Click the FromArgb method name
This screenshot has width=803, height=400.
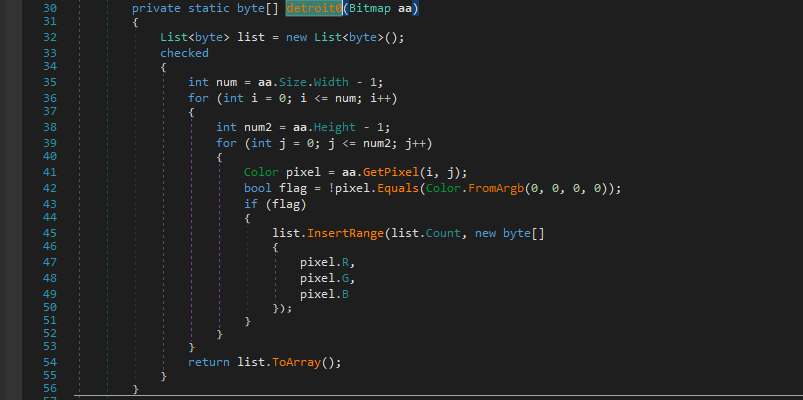coord(496,188)
